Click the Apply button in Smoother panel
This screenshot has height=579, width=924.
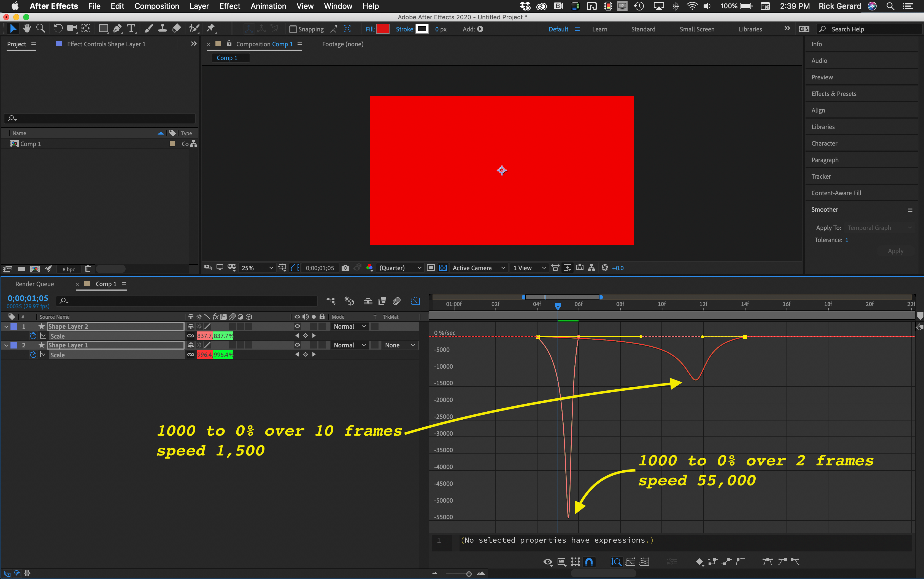click(x=895, y=251)
